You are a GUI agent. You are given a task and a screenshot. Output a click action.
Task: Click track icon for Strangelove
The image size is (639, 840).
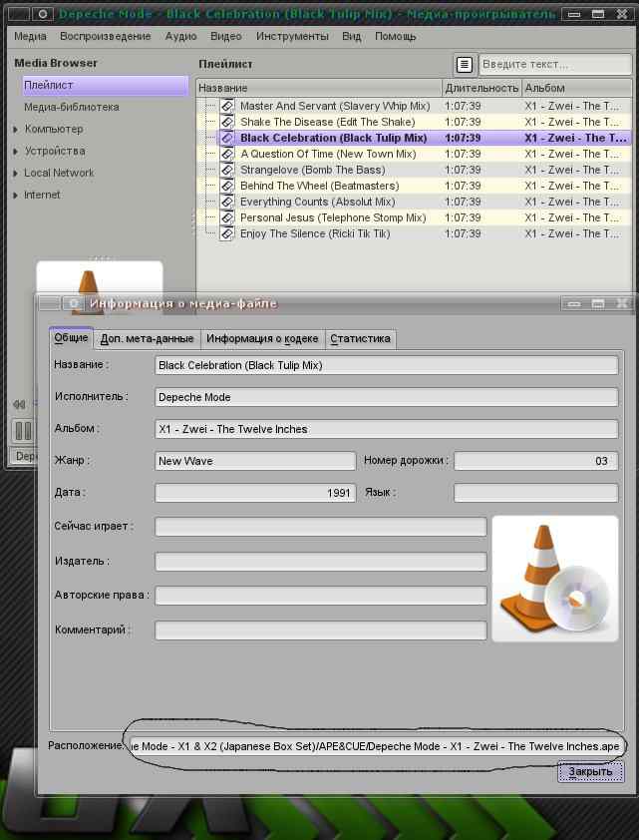[227, 170]
